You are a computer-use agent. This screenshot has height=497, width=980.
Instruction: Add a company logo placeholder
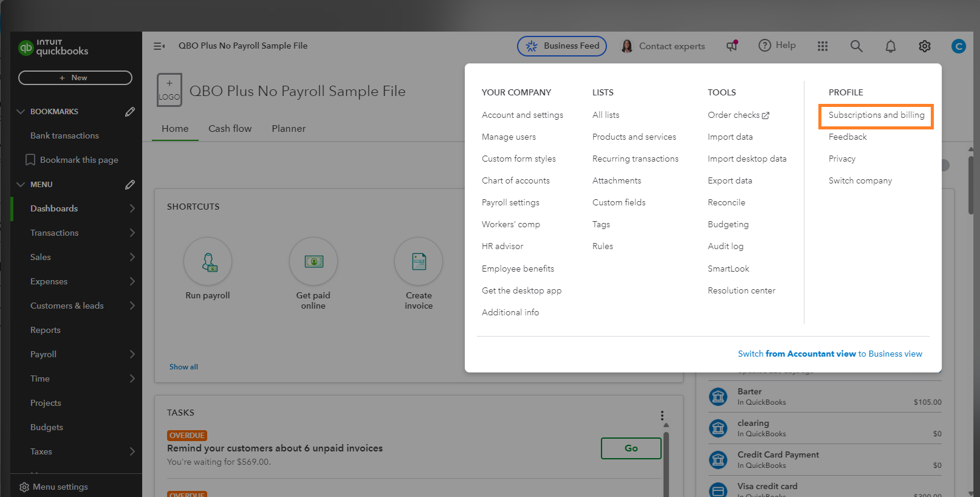pos(170,90)
